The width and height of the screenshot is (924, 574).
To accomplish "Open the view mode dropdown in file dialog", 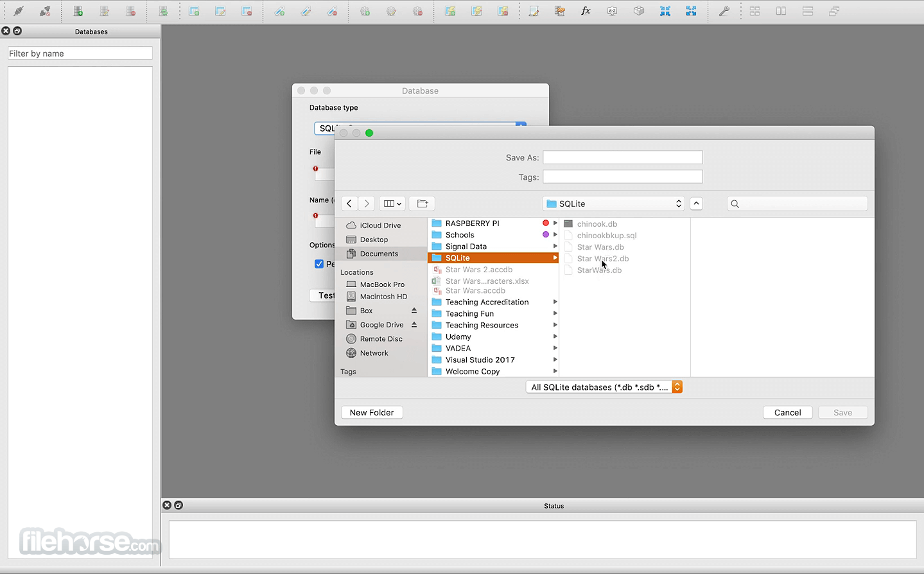I will [x=392, y=204].
